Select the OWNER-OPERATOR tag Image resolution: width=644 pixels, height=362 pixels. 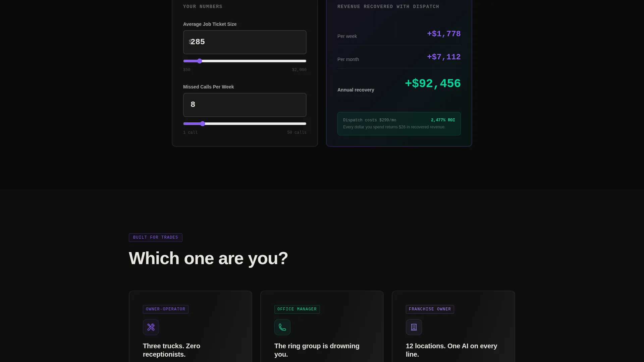tap(166, 309)
